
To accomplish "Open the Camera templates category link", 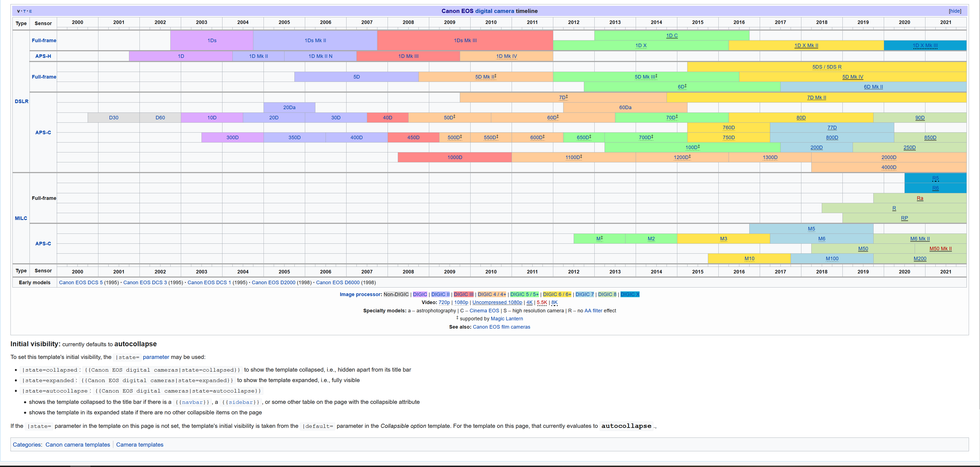I will tap(139, 445).
